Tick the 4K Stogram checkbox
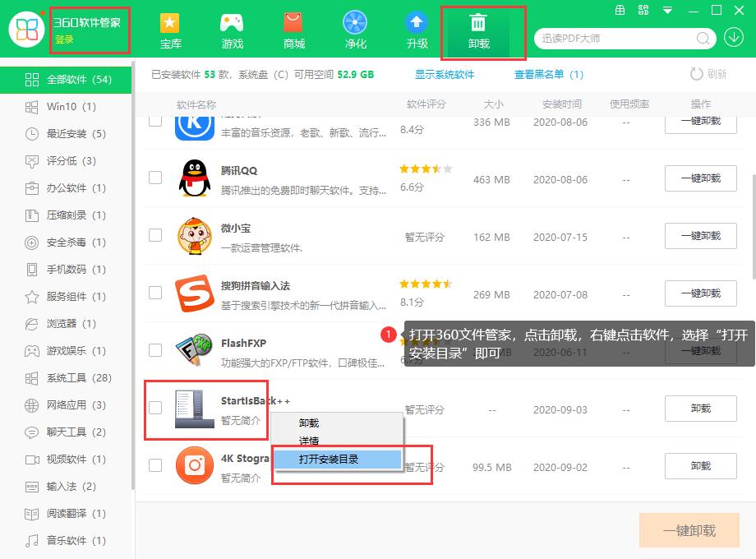The image size is (756, 559). point(155,465)
